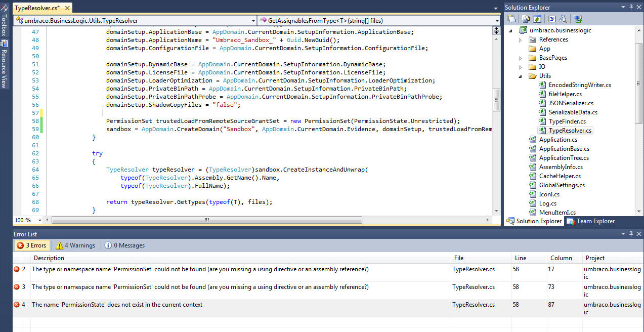Toggle auto-hide pin on Solution Explorer panel
This screenshot has height=332, width=644.
631,7
